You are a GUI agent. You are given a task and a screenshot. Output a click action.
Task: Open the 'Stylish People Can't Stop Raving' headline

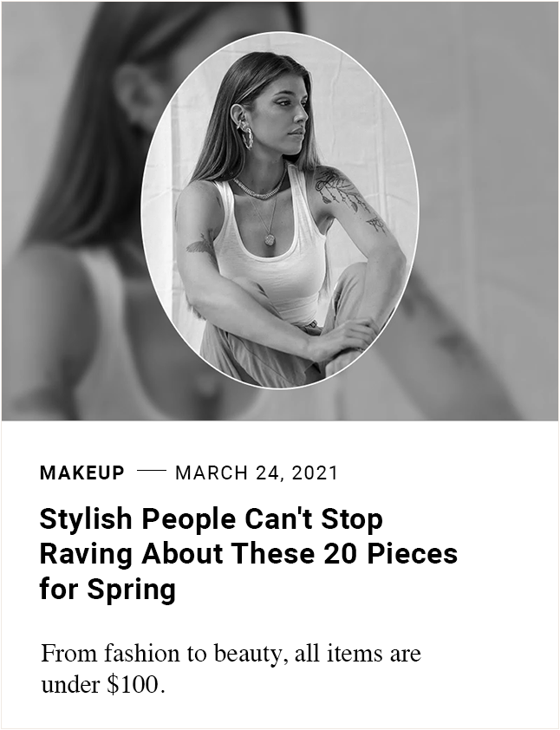click(249, 554)
